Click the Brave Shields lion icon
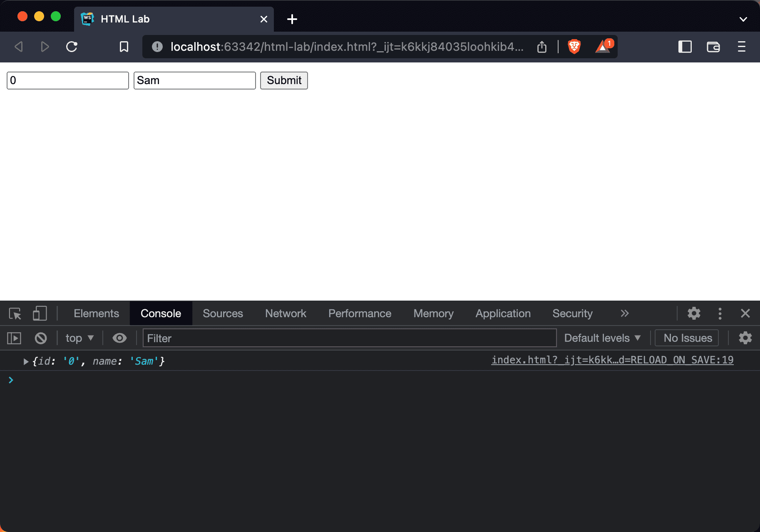Screen dimensions: 760x532 coord(574,47)
